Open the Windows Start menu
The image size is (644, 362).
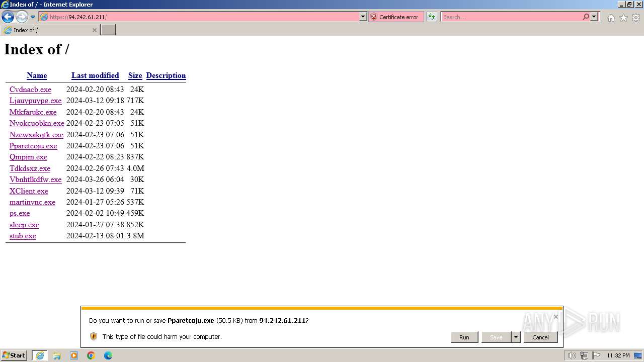[14, 355]
